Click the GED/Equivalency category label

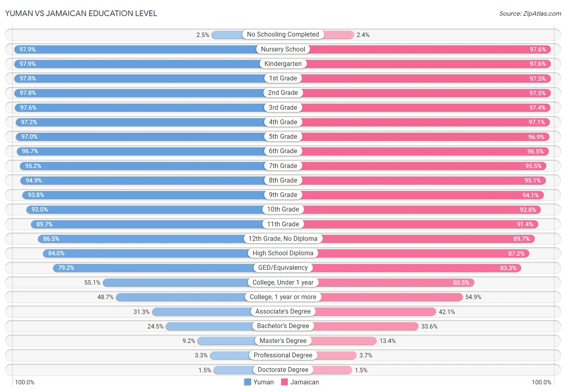pyautogui.click(x=283, y=267)
